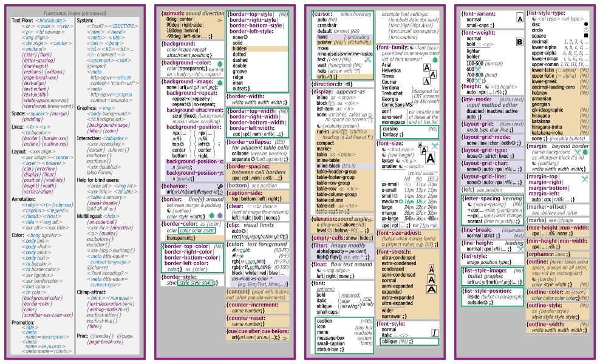Click the "Functional Index (continued)" title
Viewport: 600px width, 364px height.
tap(75, 13)
